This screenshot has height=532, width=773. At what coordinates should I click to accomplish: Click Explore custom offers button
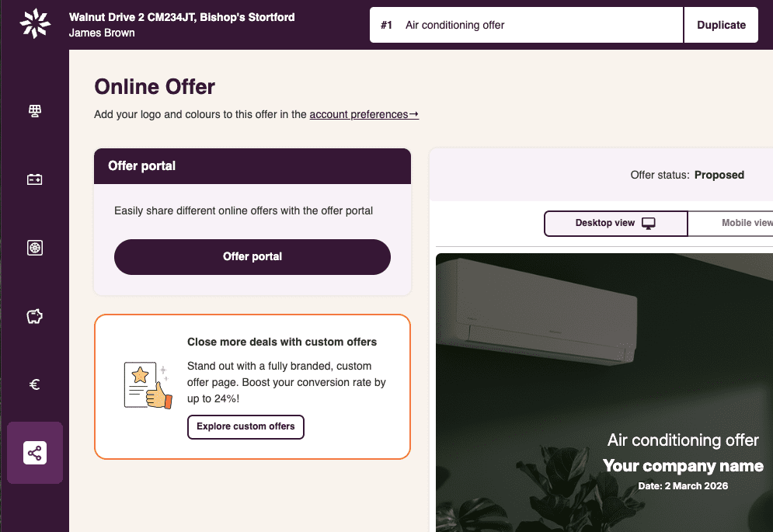245,426
